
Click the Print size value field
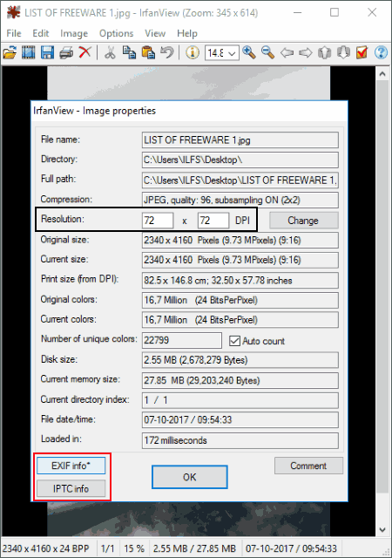coord(240,281)
